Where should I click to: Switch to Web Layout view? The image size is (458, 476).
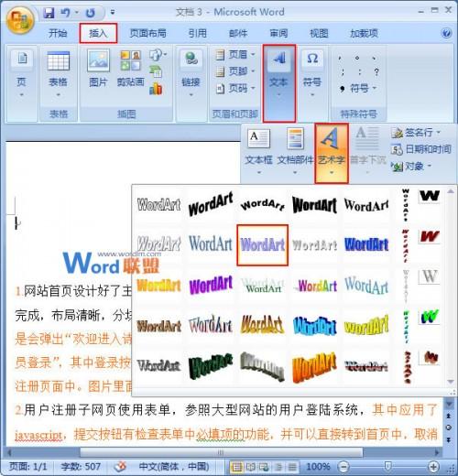(x=264, y=467)
